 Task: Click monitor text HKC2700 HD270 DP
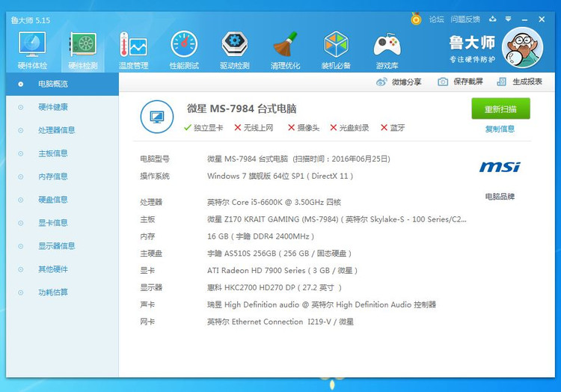(275, 287)
